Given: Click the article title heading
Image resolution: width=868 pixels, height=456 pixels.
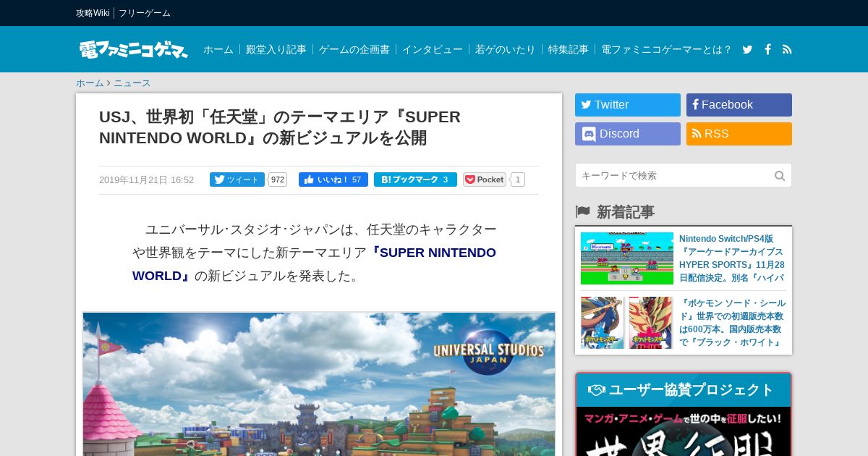Looking at the screenshot, I should click(280, 127).
